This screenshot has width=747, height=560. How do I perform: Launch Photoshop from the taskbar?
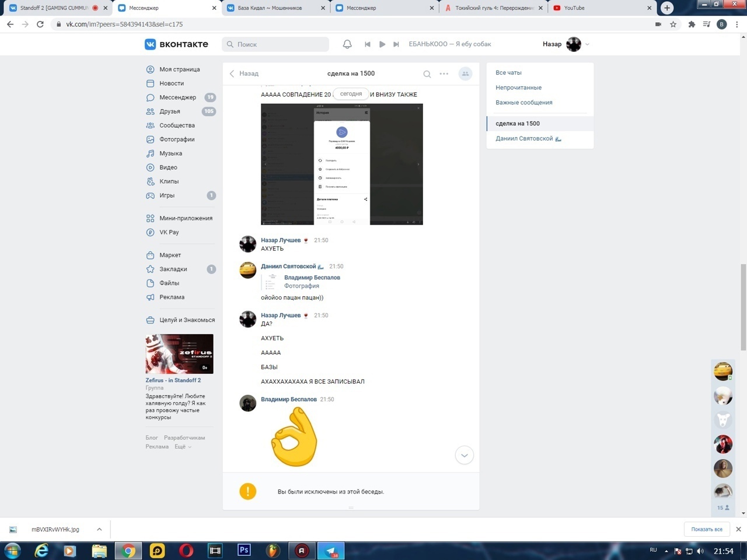click(244, 550)
